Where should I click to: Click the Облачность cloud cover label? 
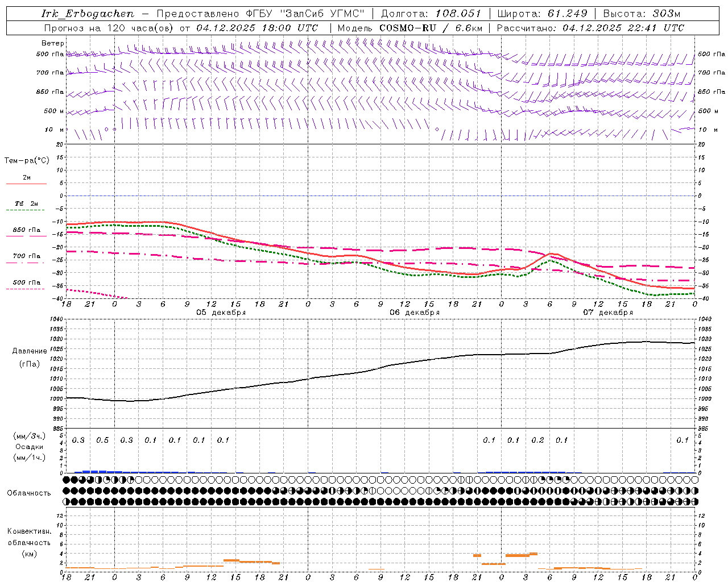[x=29, y=493]
